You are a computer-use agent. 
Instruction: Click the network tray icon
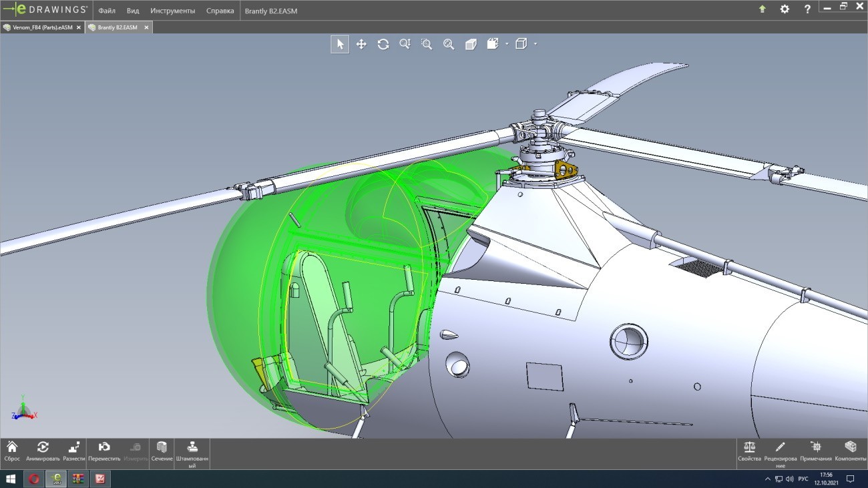[x=779, y=479]
